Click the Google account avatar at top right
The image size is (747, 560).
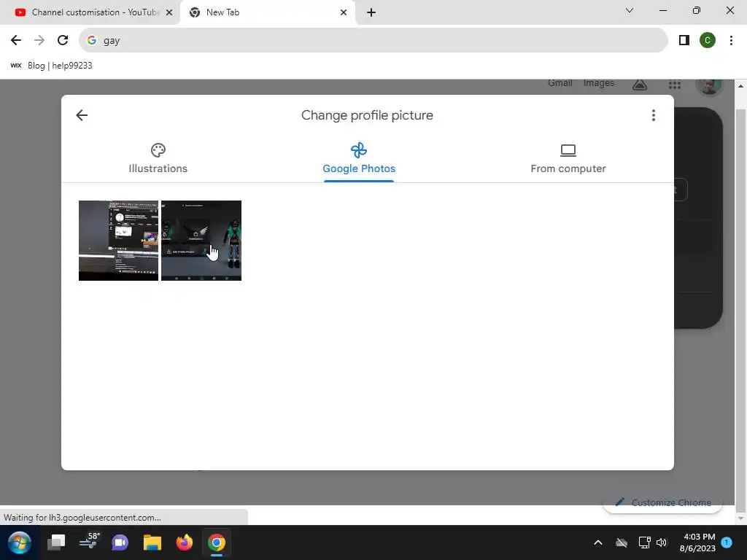[709, 87]
